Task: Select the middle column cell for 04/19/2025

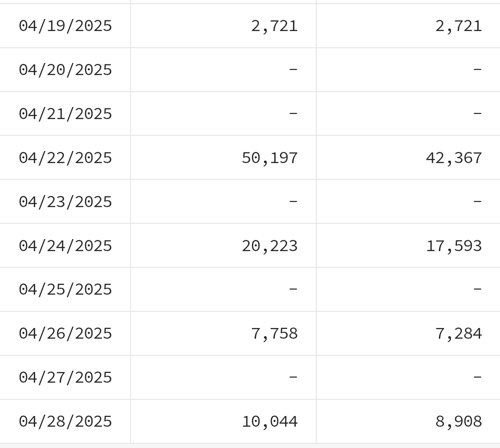Action: (x=223, y=26)
